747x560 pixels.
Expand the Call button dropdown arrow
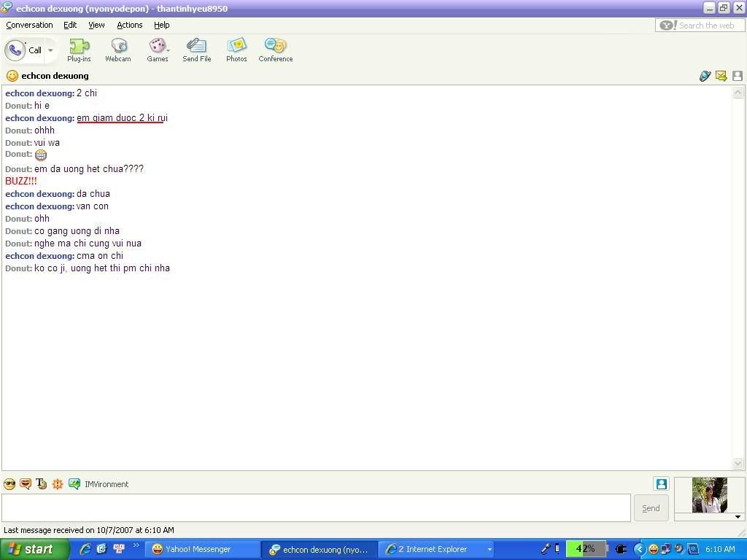pos(50,50)
